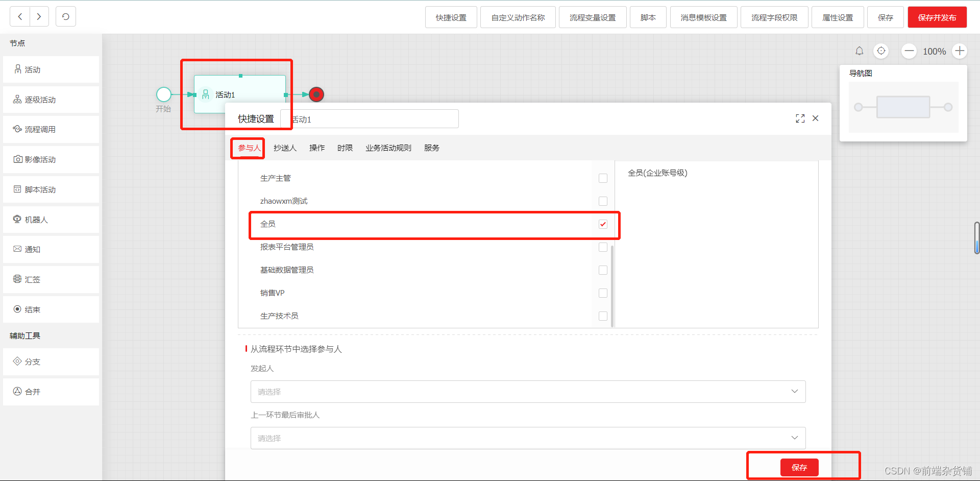
Task: Switch to the 参与人 tab
Action: [249, 148]
